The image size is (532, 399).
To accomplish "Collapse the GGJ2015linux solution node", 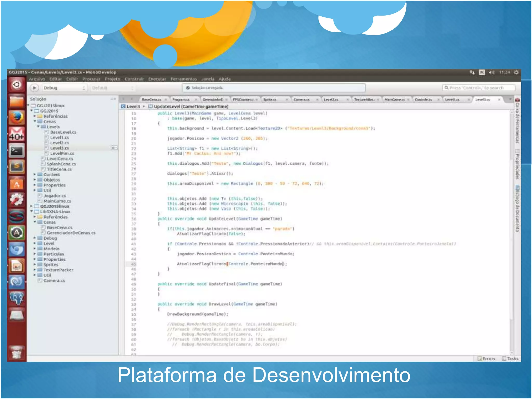I will [29, 105].
